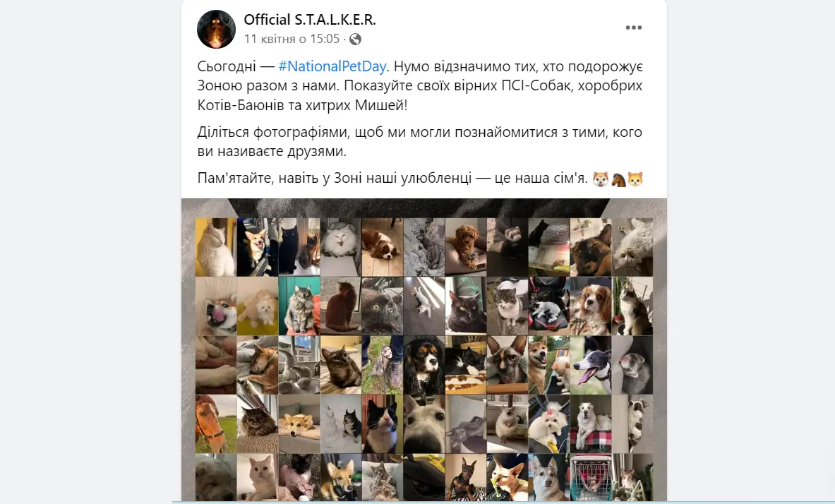
Task: Open the smiling corgi photo in the top row
Action: click(257, 247)
